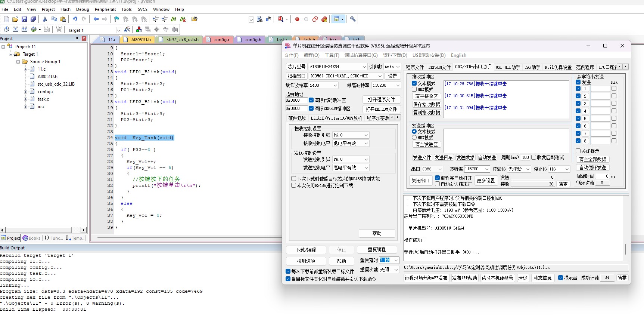Comment the selected lines
Screen dimensions: 644x329
pos(174,19)
